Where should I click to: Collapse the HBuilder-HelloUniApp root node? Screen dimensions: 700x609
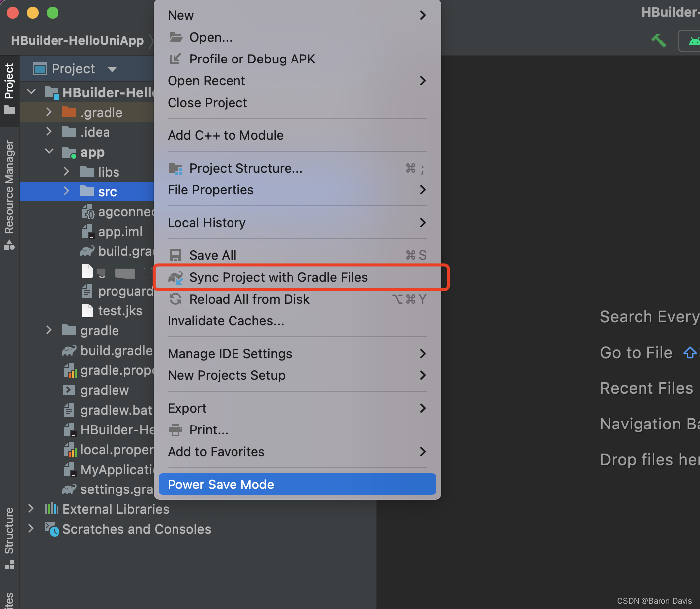point(31,92)
